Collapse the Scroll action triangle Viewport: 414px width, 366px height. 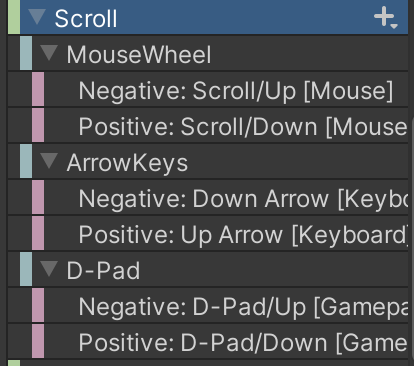pyautogui.click(x=37, y=17)
